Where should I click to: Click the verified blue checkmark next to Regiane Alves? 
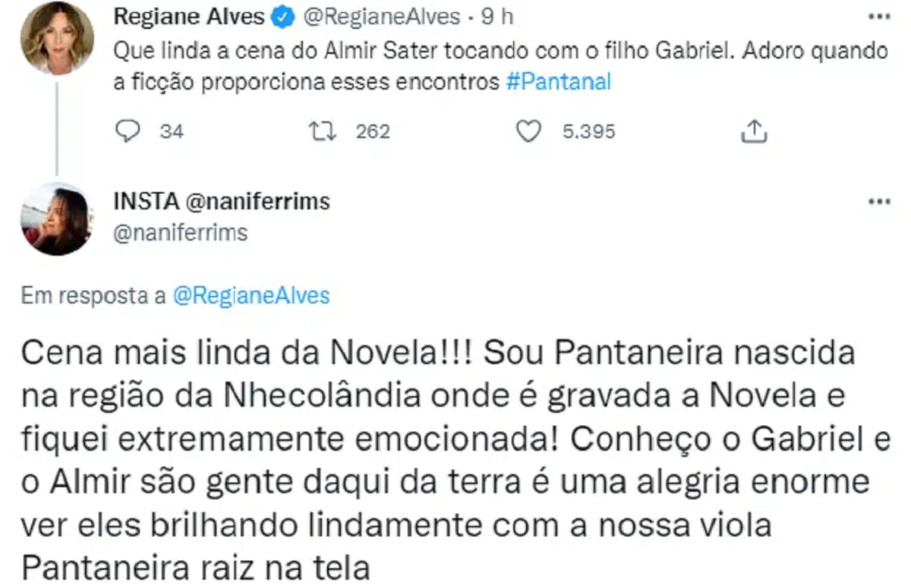[282, 17]
